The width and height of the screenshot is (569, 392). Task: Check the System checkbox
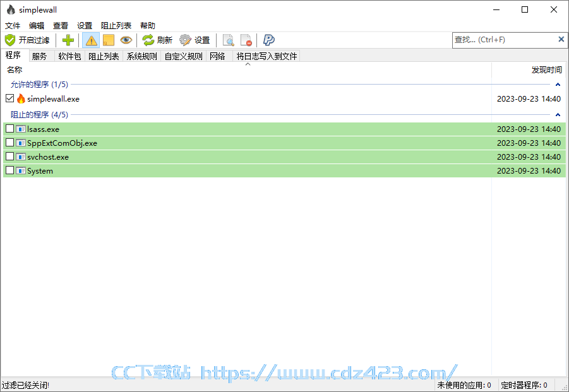tap(10, 170)
